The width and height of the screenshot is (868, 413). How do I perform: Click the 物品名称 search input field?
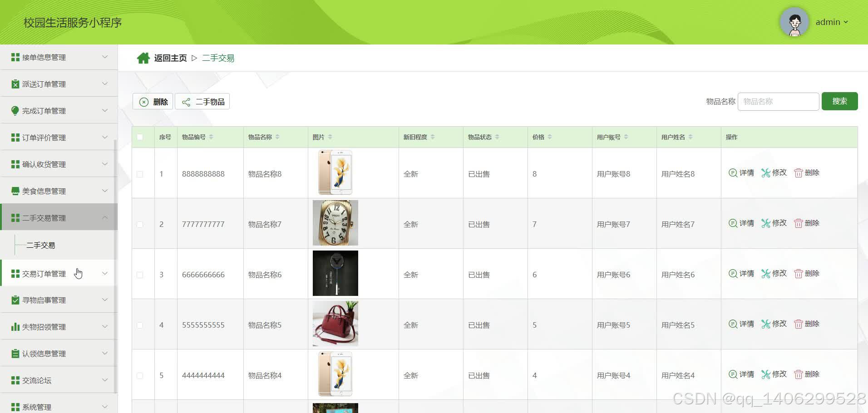(779, 102)
